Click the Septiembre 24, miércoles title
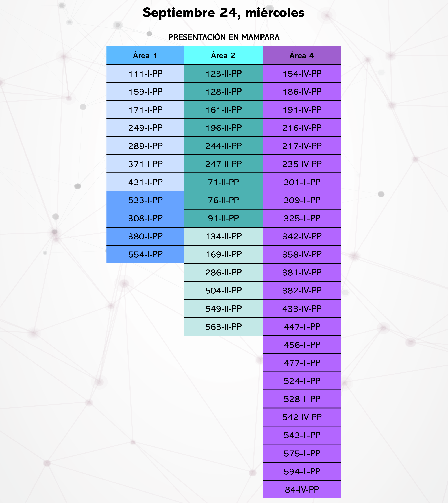 224,13
